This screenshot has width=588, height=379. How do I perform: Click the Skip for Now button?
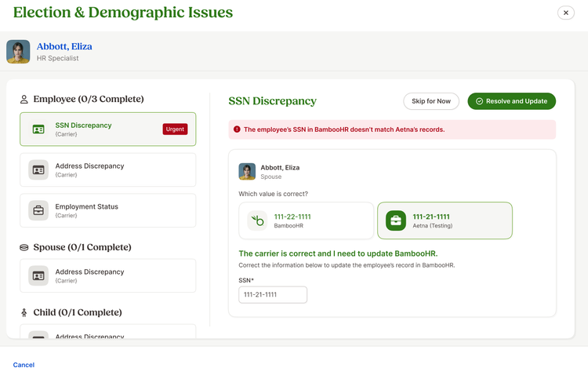pos(431,101)
